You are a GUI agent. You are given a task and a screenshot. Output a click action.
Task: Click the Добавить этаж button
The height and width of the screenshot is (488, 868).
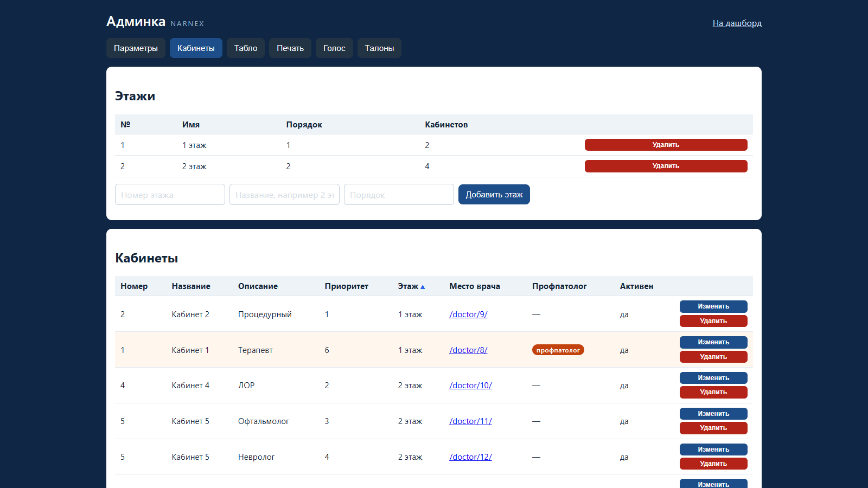[494, 195]
